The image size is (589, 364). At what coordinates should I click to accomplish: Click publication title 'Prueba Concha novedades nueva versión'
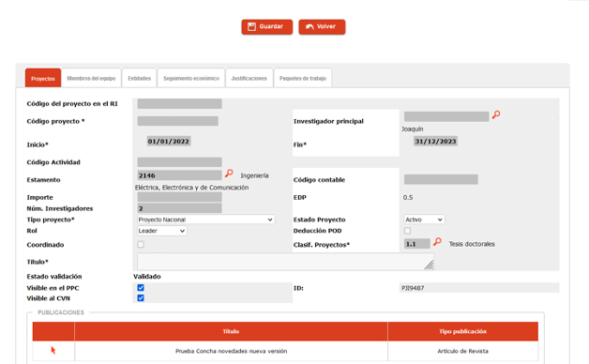231,351
